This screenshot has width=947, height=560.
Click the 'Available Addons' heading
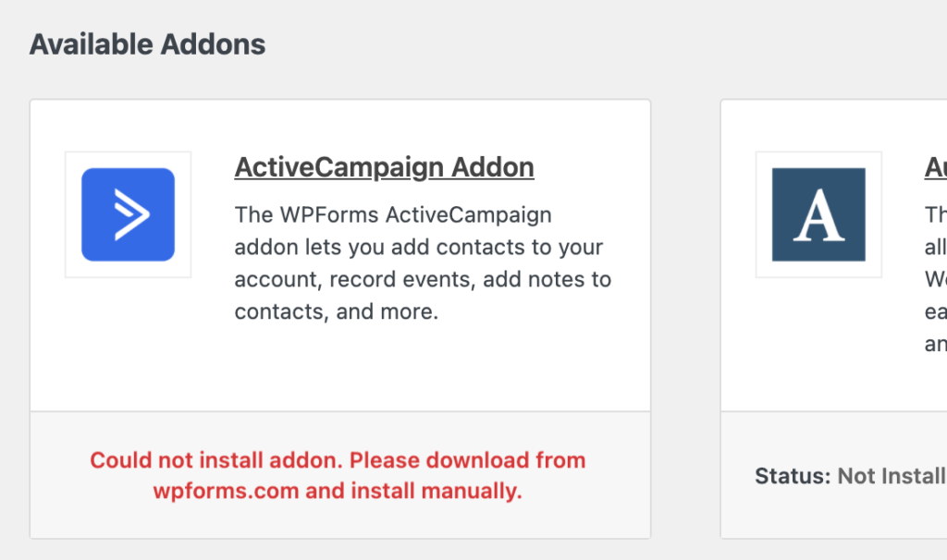(x=147, y=43)
